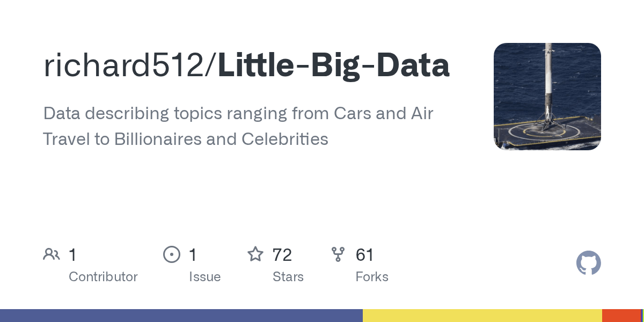Open the Little-Big-Data repository name
This screenshot has height=322, width=644.
[x=333, y=67]
